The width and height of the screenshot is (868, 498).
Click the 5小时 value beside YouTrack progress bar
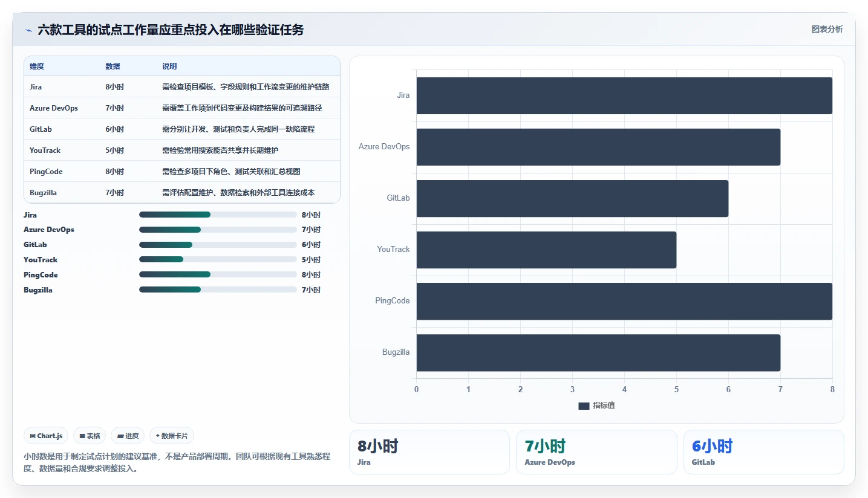(x=311, y=260)
